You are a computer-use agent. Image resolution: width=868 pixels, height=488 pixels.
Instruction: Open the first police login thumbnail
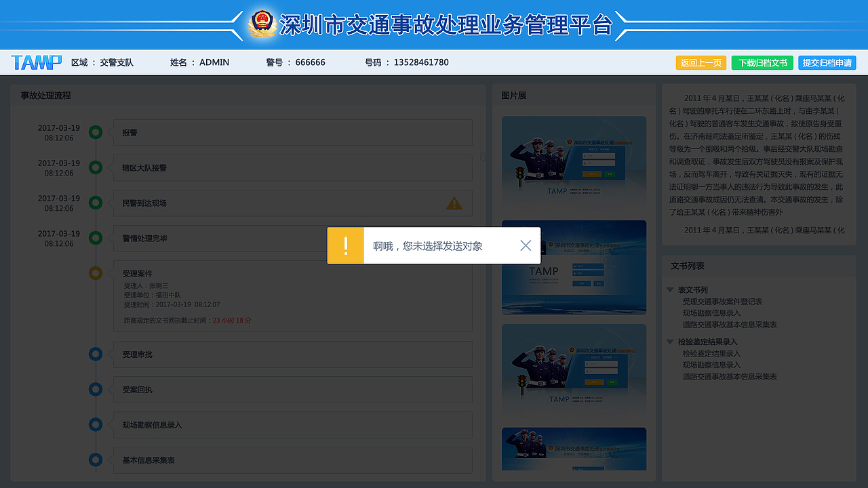(x=574, y=163)
